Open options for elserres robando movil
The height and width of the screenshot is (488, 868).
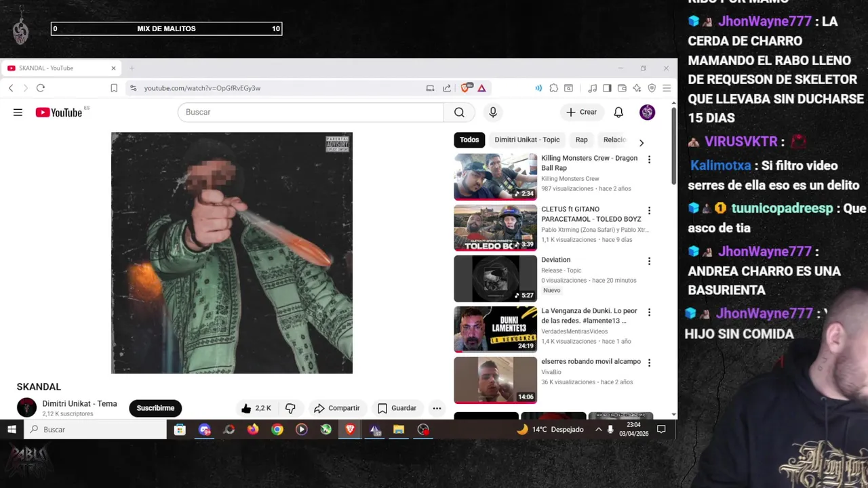[x=649, y=363]
